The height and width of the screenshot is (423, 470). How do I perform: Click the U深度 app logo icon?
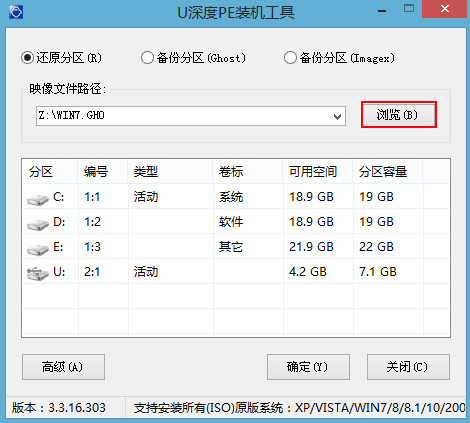[16, 13]
